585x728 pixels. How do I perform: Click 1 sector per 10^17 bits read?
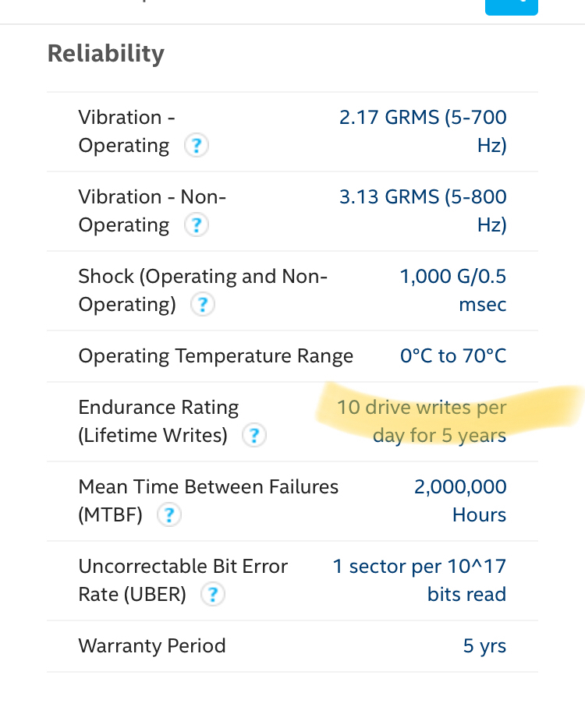tap(420, 581)
